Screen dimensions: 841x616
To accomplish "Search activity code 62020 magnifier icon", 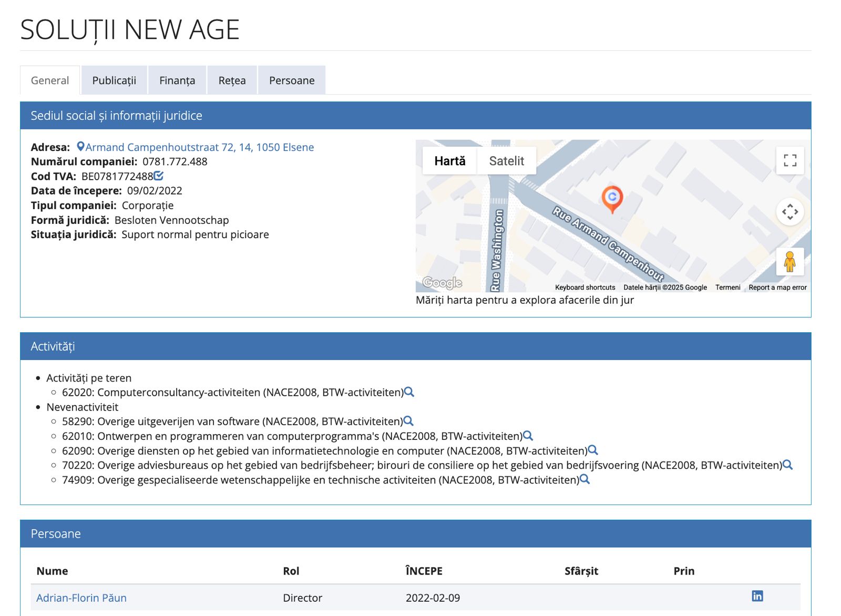I will point(409,392).
